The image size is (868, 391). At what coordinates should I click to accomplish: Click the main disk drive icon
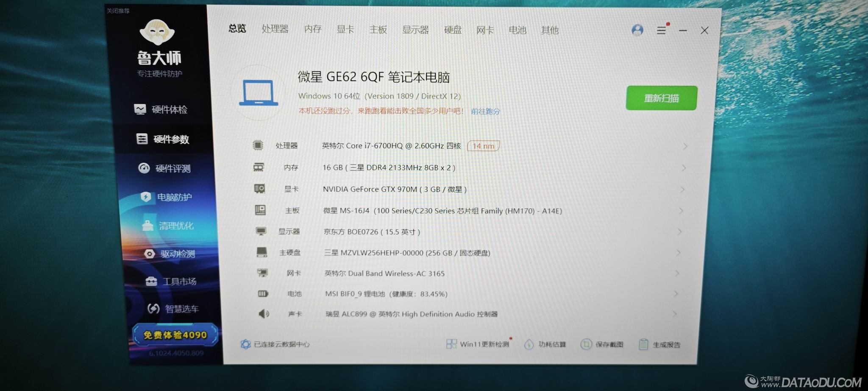[x=262, y=252]
